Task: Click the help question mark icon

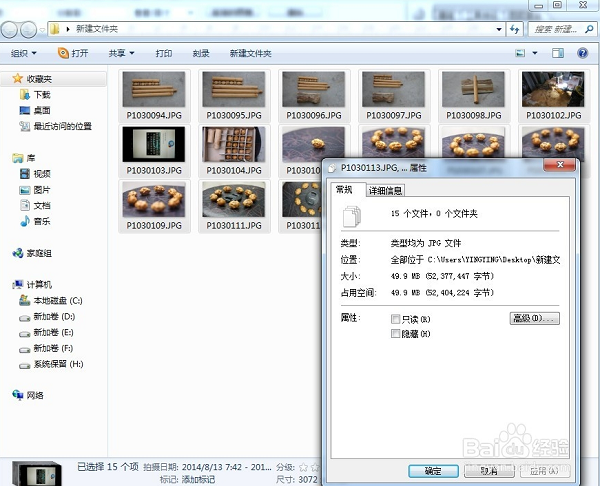Action: click(582, 53)
